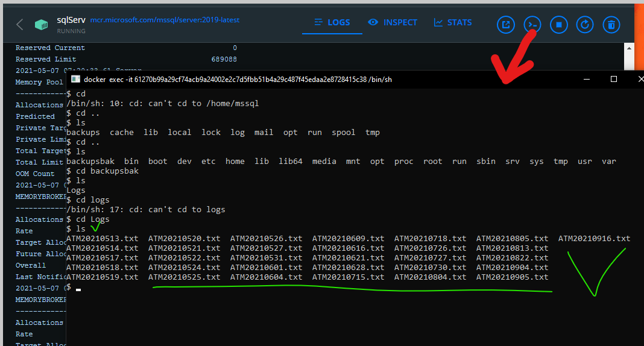
Task: Click ATM20210609.txt in the terminal listing
Action: [349, 239]
